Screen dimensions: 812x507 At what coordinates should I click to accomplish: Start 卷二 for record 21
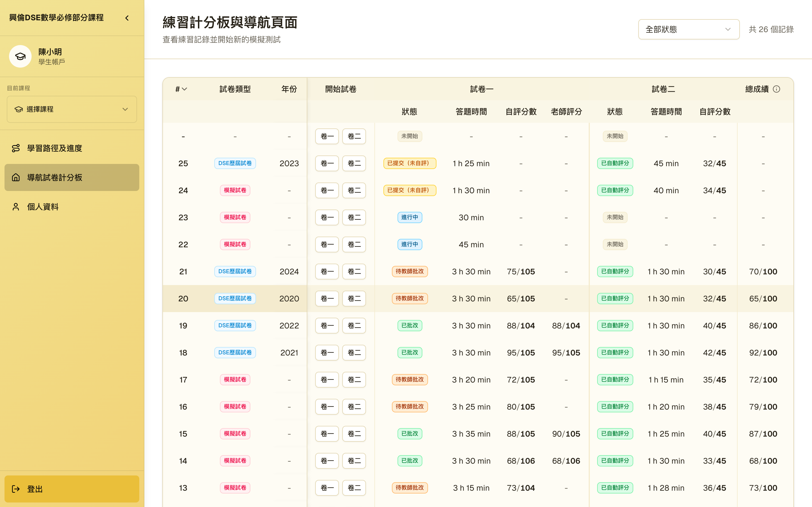(354, 272)
